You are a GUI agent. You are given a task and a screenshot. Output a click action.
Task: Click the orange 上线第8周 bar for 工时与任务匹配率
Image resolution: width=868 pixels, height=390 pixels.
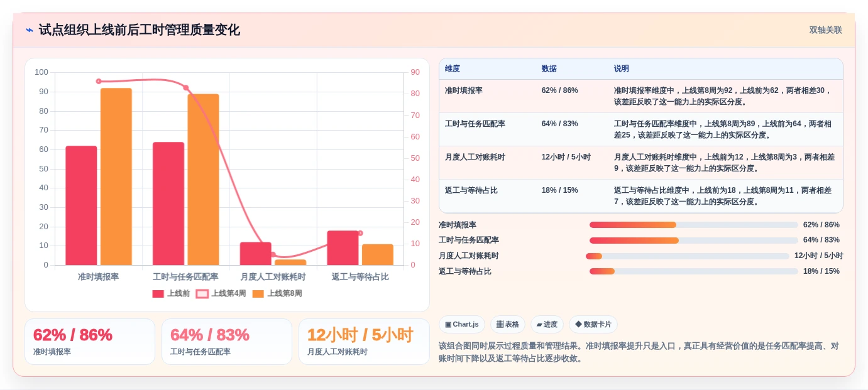pos(203,180)
